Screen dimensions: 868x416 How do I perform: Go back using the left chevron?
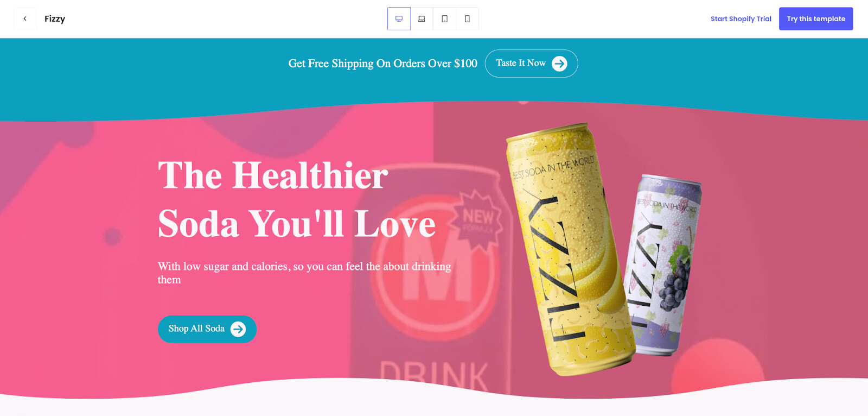pyautogui.click(x=25, y=18)
